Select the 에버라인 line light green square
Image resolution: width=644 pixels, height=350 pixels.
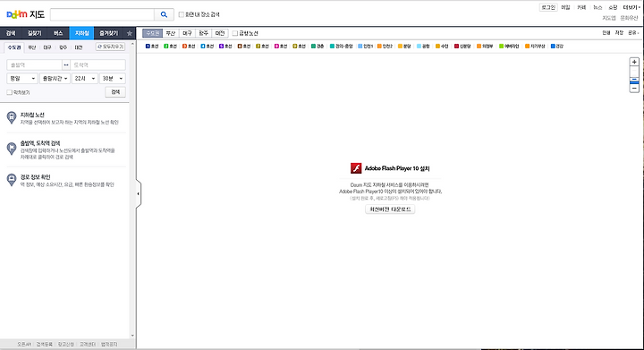tap(501, 47)
